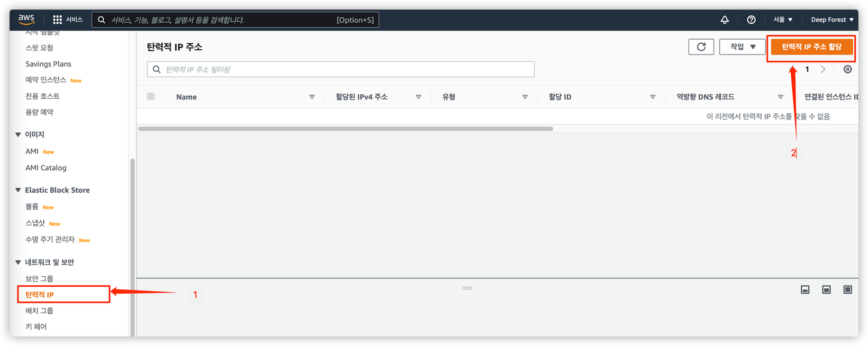
Task: Click the 탄력적 IP 주소 필터링 field
Action: pyautogui.click(x=341, y=69)
